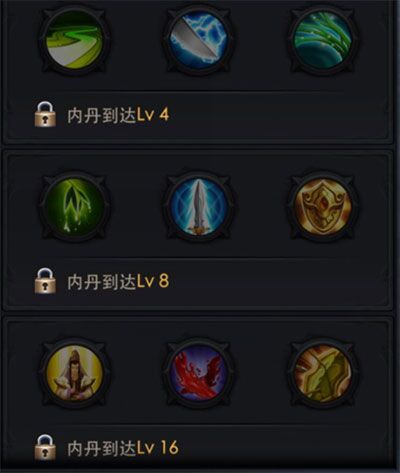This screenshot has width=400, height=473.
Task: Pick the glowing blue sword skill icon
Action: [199, 206]
